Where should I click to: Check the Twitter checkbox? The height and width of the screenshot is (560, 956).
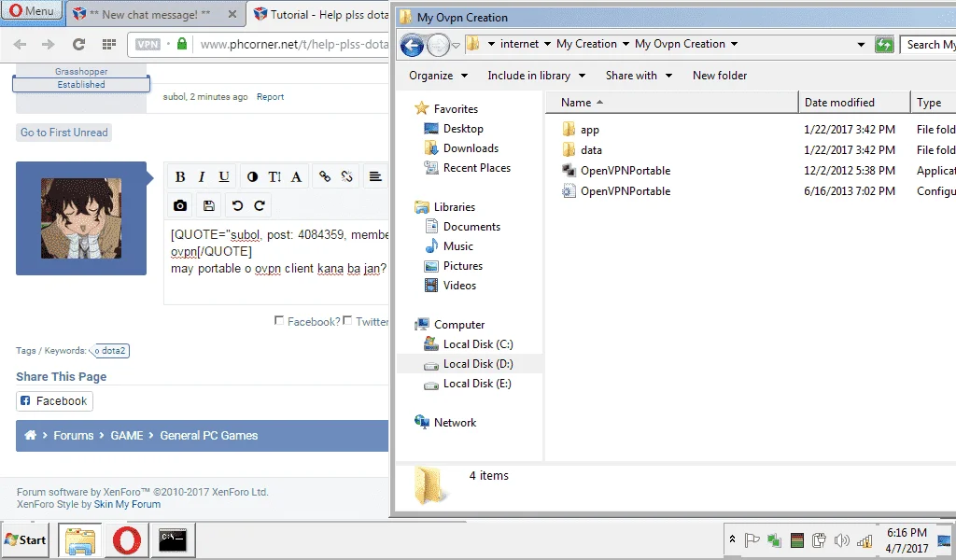coord(347,320)
